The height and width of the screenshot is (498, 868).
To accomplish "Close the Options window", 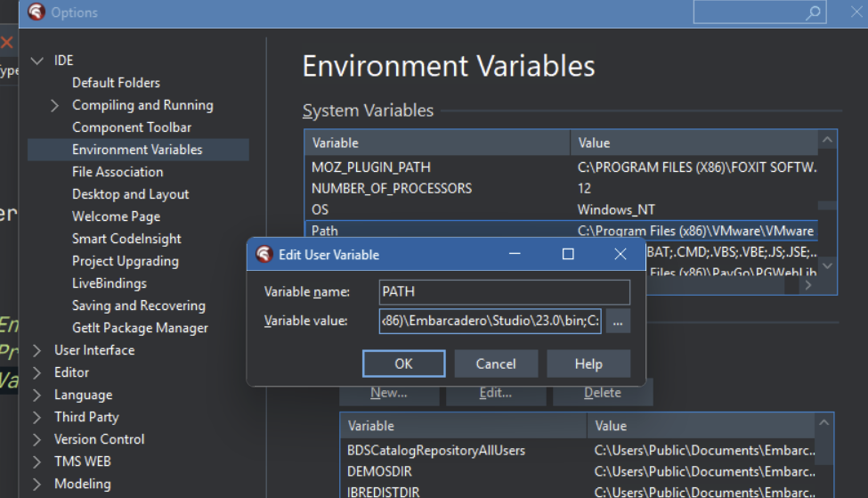I will (856, 12).
